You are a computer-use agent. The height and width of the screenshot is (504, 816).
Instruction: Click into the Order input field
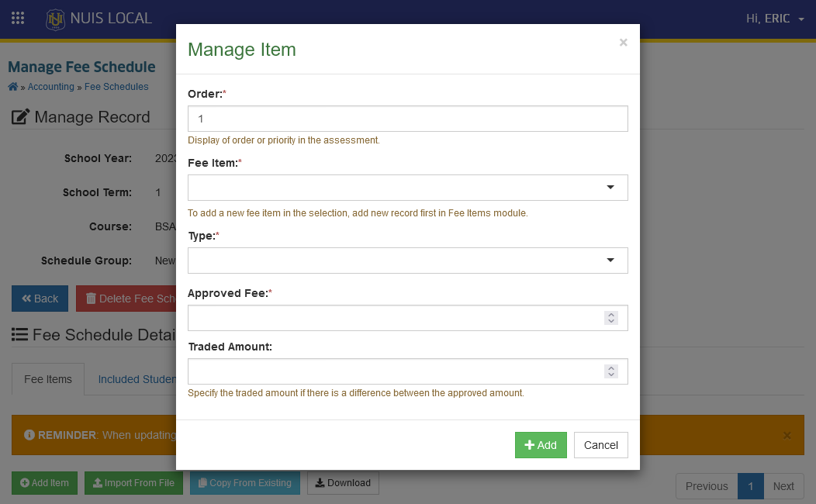click(407, 119)
